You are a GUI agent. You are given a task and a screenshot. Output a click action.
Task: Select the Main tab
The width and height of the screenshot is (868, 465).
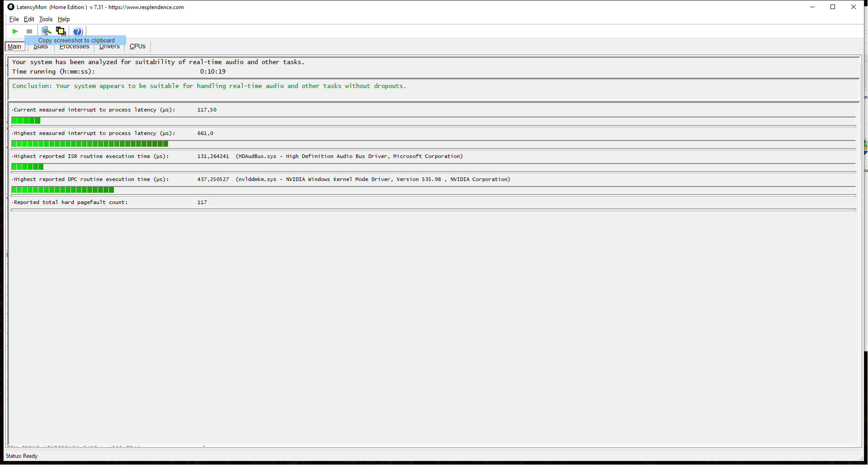[x=14, y=46]
